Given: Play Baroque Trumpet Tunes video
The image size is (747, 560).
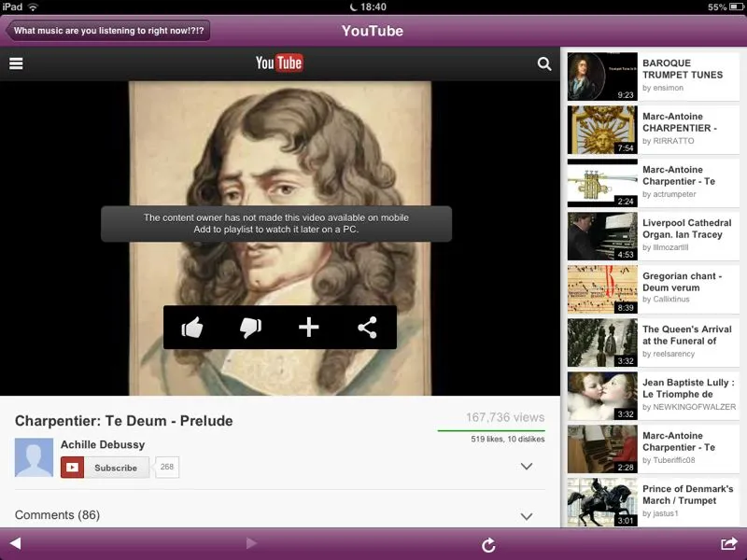Looking at the screenshot, I should tap(652, 77).
